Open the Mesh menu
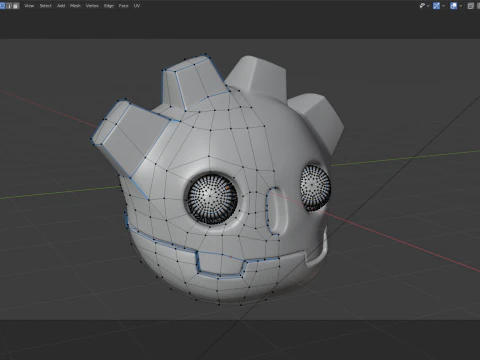The width and height of the screenshot is (480, 360). (75, 6)
